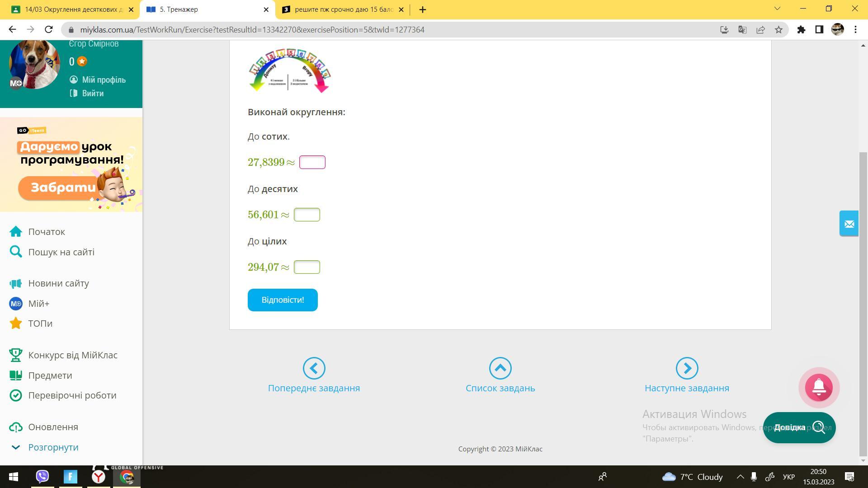This screenshot has width=868, height=488.
Task: Open Конкурс від МійКлас trophy item
Action: click(x=72, y=355)
